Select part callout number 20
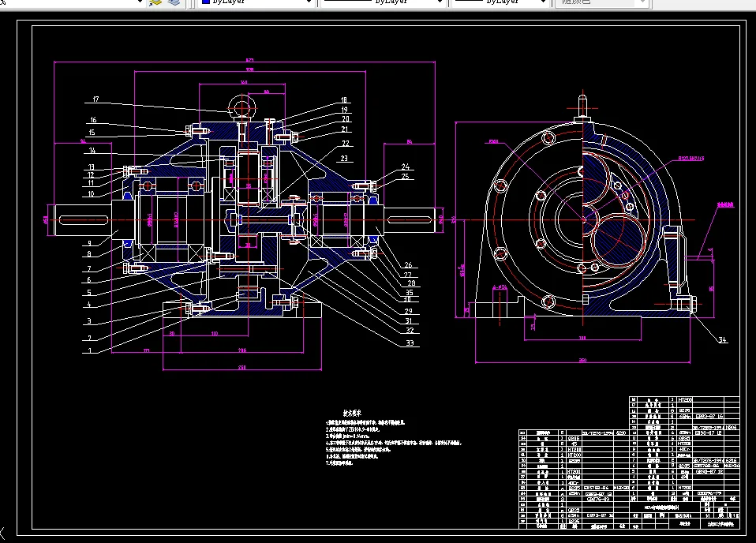Image resolution: width=756 pixels, height=543 pixels. [x=345, y=118]
